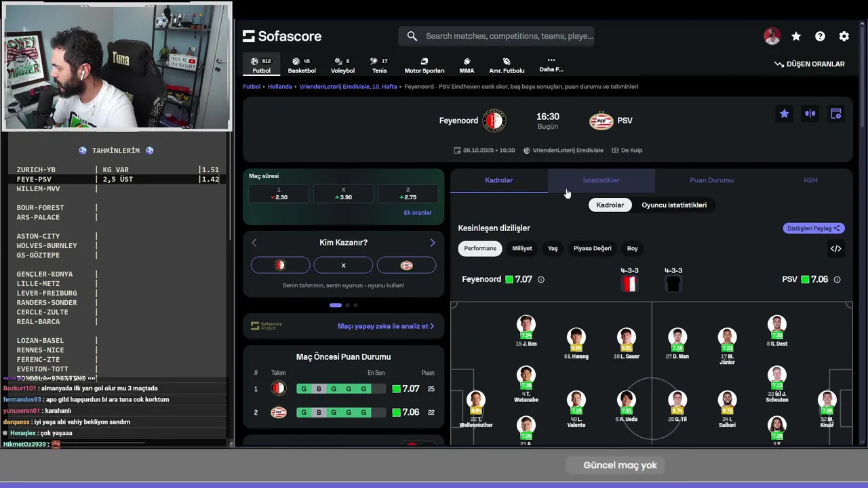This screenshot has width=868, height=488.
Task: Open the Sofascore home logo
Action: click(x=282, y=36)
